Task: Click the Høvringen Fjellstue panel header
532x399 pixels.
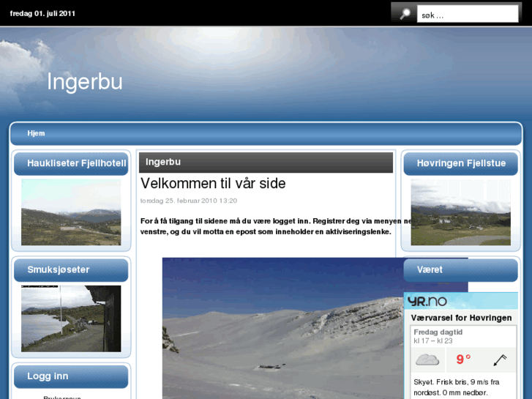Action: point(461,163)
